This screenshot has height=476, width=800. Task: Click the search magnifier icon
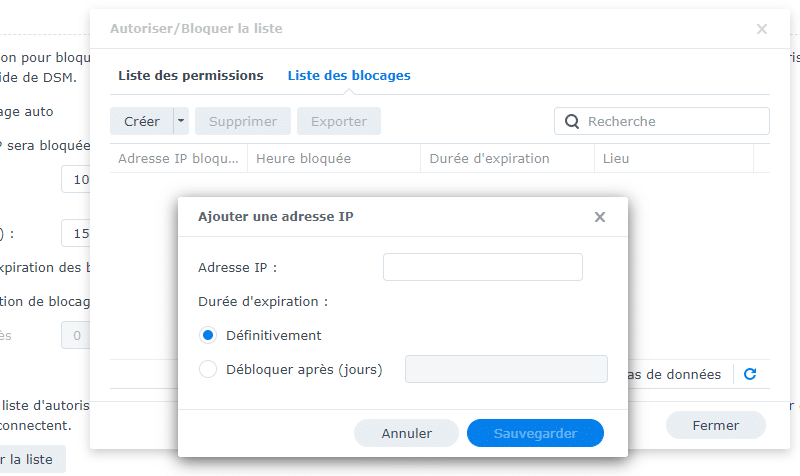573,122
